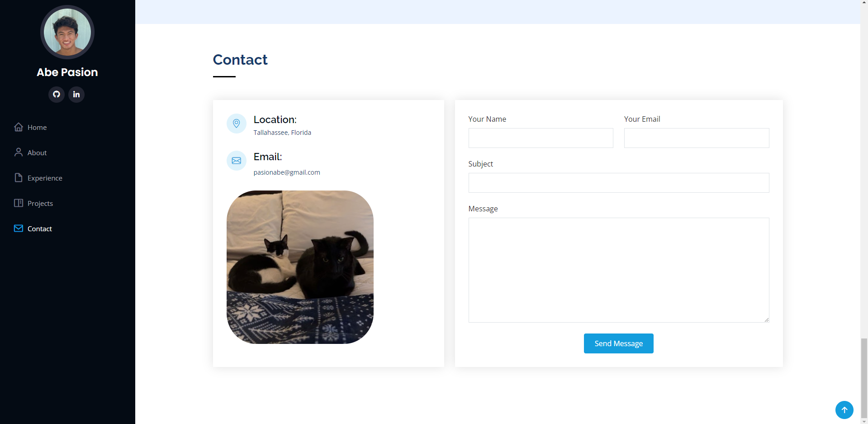Viewport: 868px width, 424px height.
Task: Click inside the Message text area
Action: 619,270
